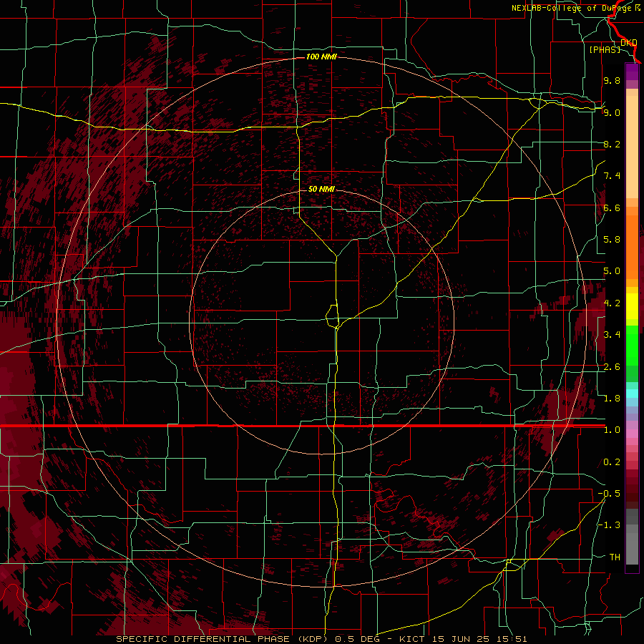
Task: Pick the orange segment of the color bar
Action: tap(632, 246)
